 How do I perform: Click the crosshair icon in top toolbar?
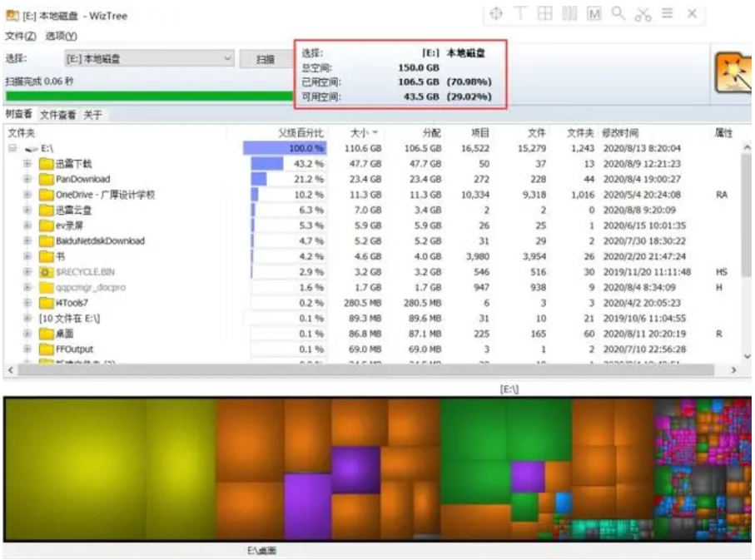496,13
